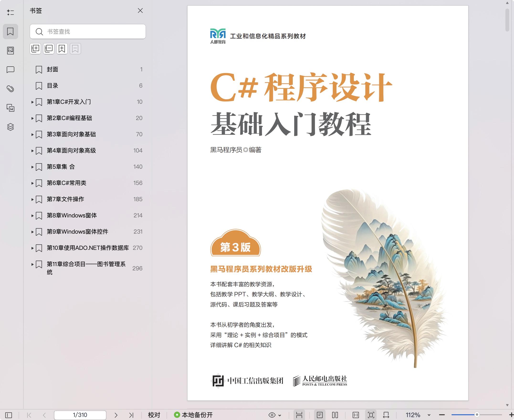Expand 第2章C#编程基础 bookmark
The height and width of the screenshot is (420, 514).
pos(32,118)
